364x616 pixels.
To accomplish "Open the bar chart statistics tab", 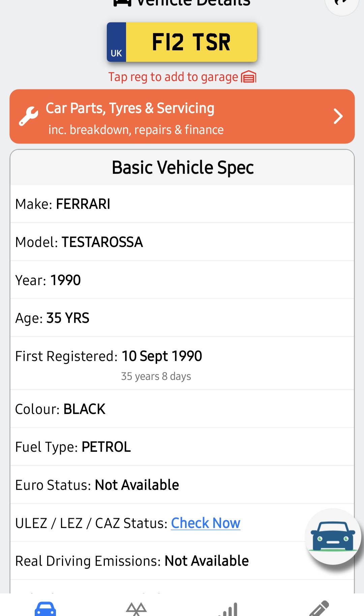I will (228, 610).
